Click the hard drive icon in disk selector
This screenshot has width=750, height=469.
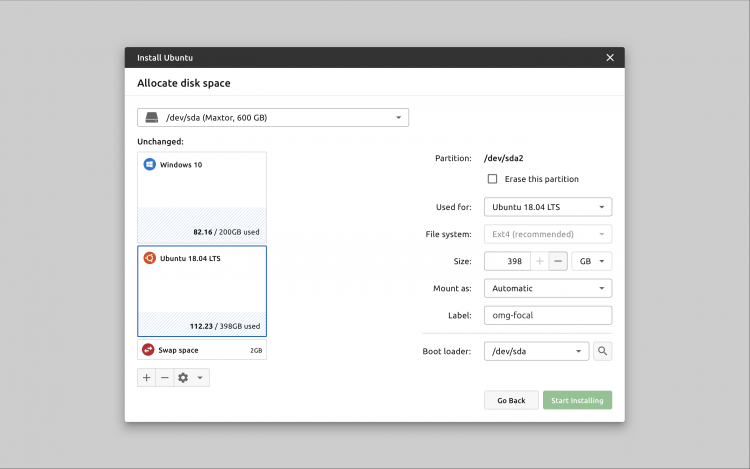click(152, 118)
